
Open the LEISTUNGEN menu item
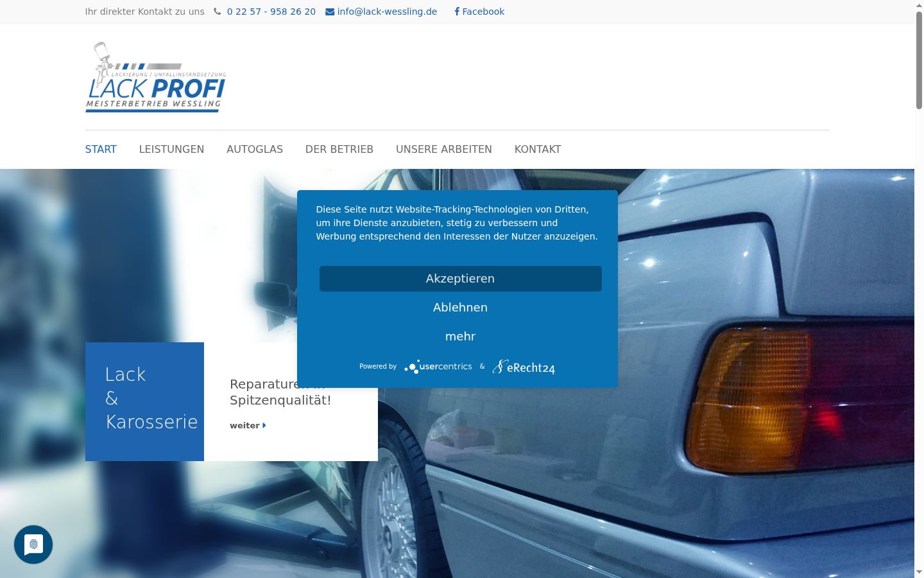click(x=171, y=149)
